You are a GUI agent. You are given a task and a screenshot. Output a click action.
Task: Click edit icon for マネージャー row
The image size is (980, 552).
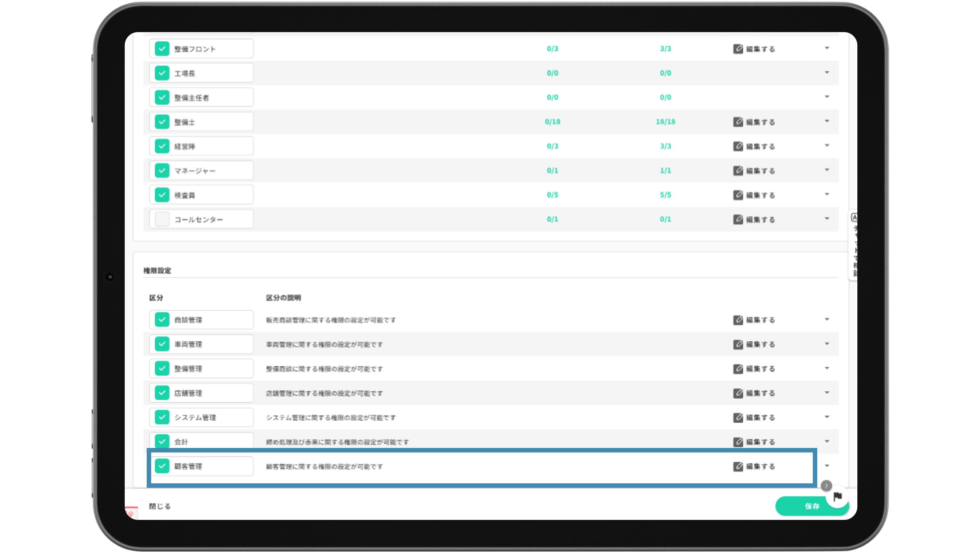(x=738, y=171)
